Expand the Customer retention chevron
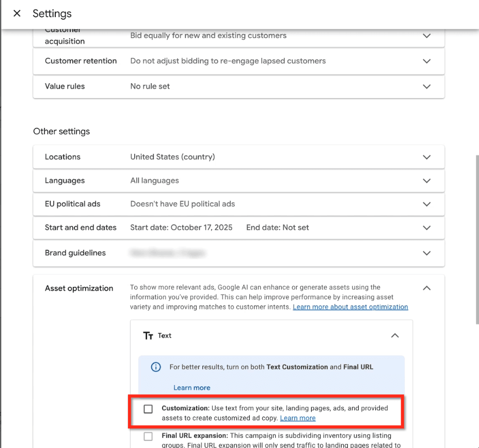This screenshot has height=448, width=479. (x=427, y=61)
